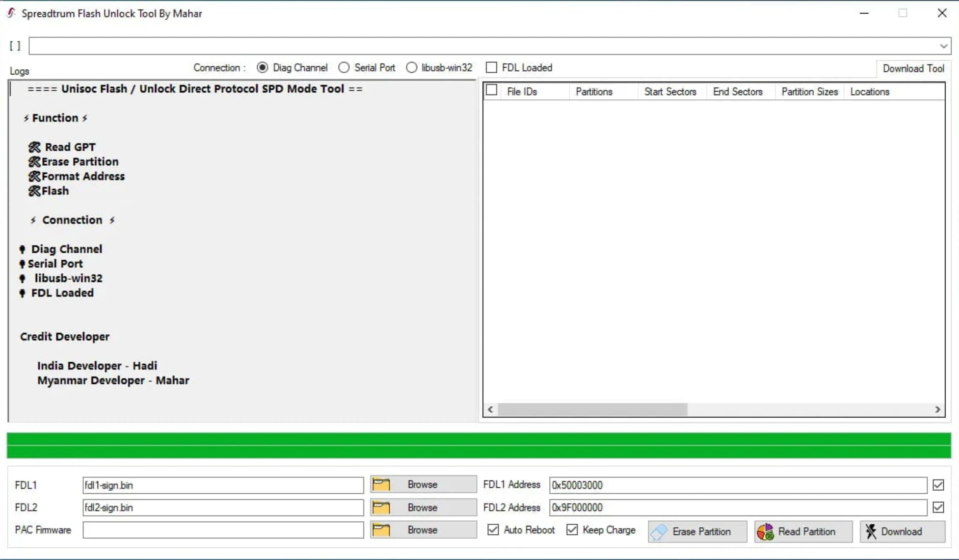
Task: Click the folder icon for PAC Firmware Browse
Action: click(x=381, y=530)
